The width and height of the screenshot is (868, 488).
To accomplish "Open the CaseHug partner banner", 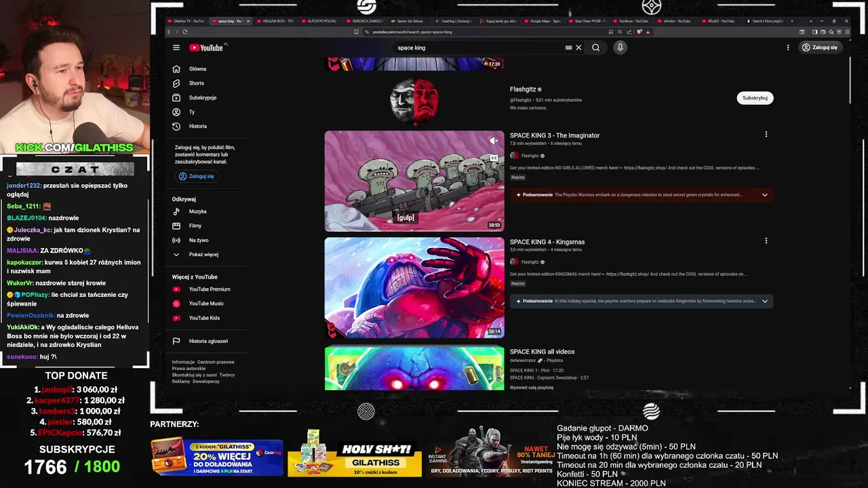I will [x=217, y=456].
